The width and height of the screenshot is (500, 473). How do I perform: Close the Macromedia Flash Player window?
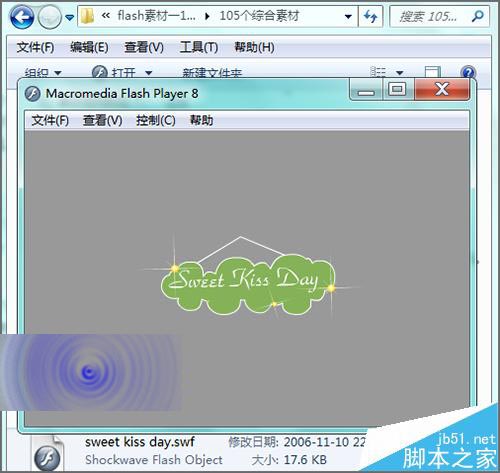(442, 90)
